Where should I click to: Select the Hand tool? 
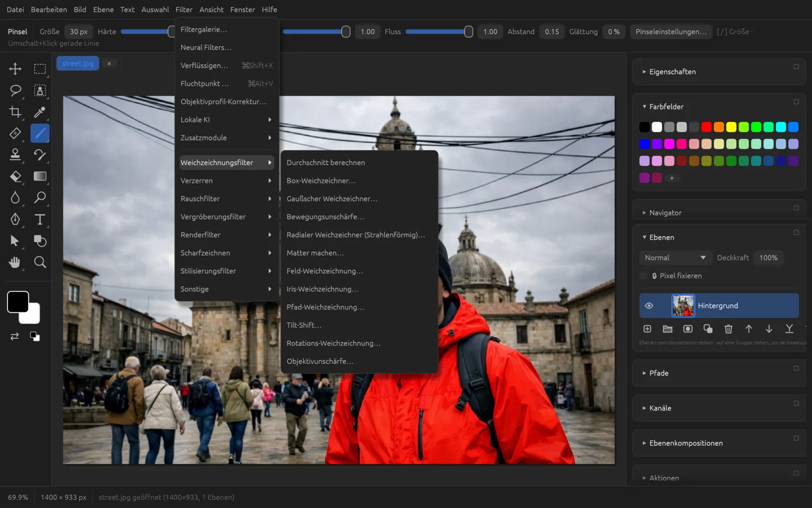coord(15,262)
